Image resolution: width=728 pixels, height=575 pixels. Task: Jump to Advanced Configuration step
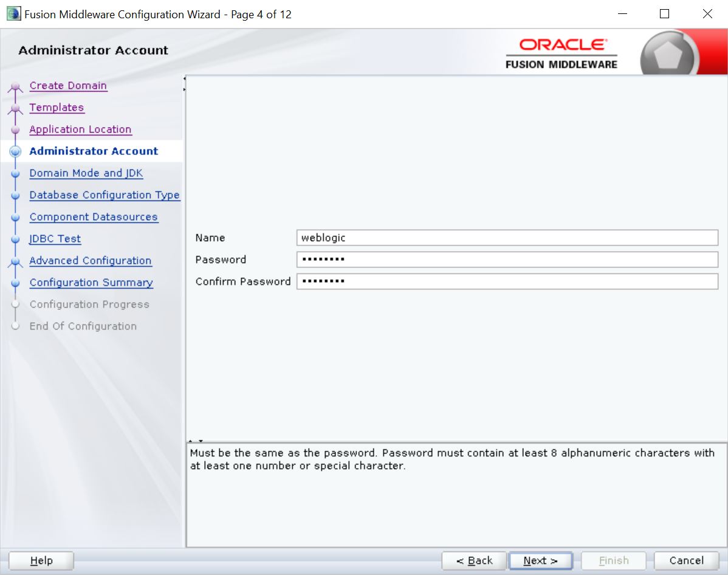pyautogui.click(x=90, y=261)
